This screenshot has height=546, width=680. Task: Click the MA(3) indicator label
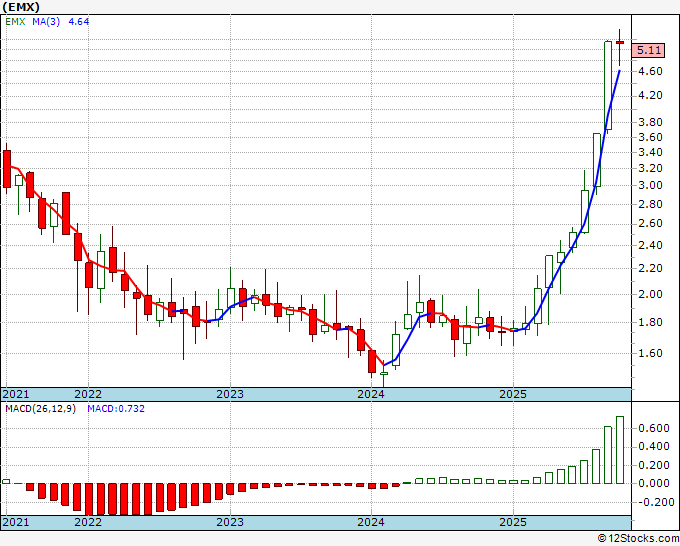46,21
